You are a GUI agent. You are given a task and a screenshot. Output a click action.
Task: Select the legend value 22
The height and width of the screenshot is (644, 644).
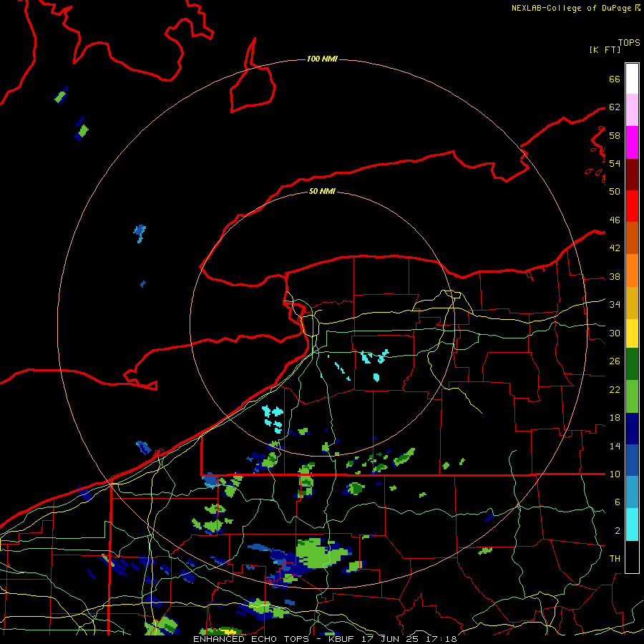pyautogui.click(x=615, y=389)
